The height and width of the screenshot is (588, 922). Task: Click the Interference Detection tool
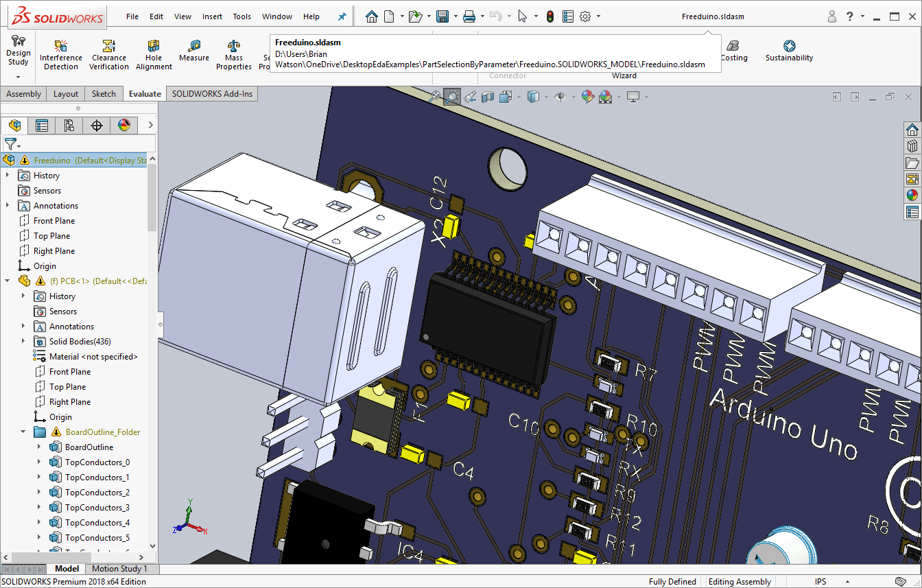click(61, 54)
